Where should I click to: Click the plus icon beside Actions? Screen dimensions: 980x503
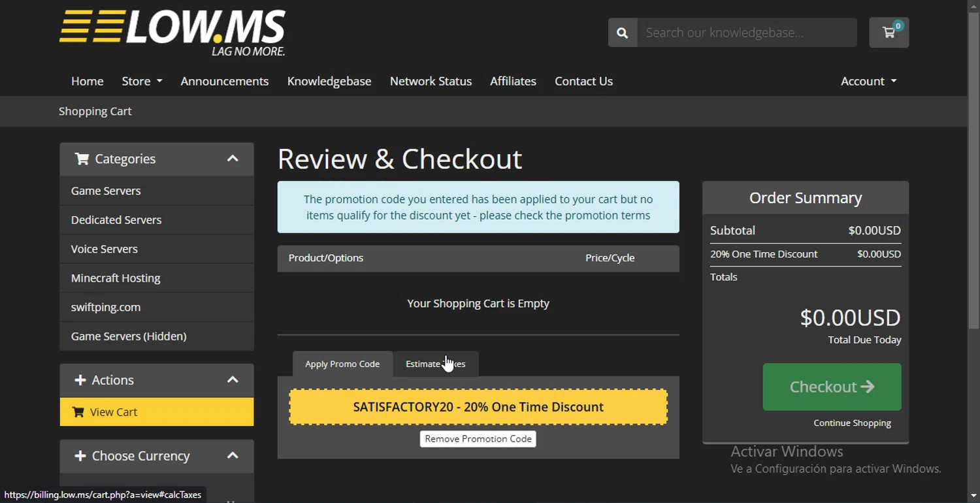(80, 380)
